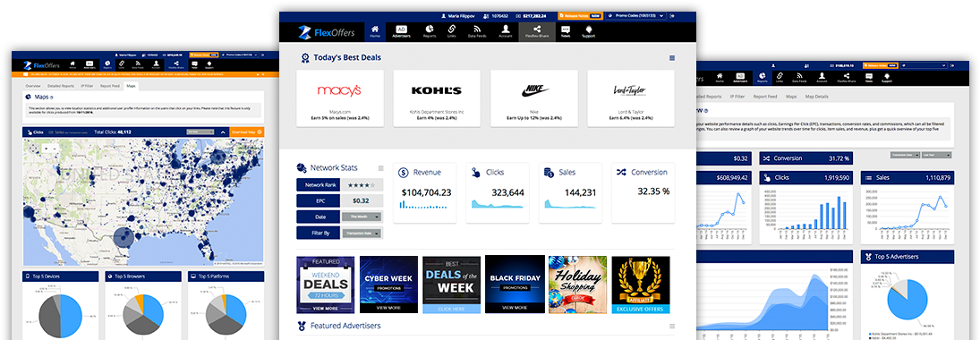
Task: Open the Account person icon
Action: point(505,31)
